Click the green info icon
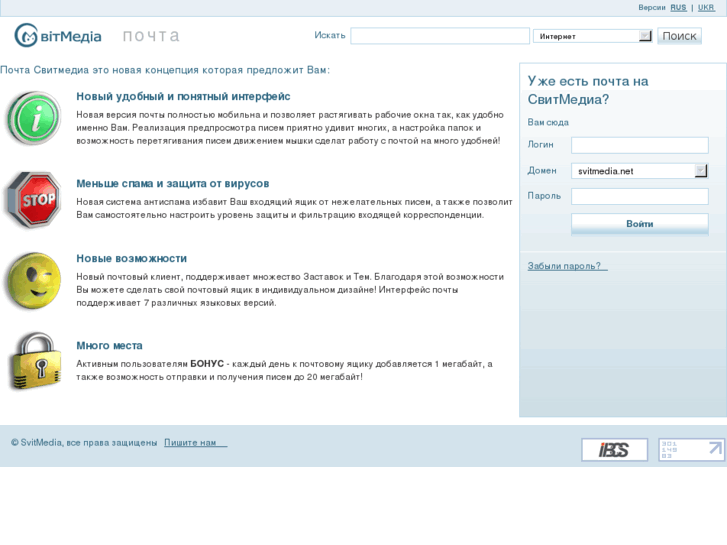727x545 pixels. tap(33, 118)
